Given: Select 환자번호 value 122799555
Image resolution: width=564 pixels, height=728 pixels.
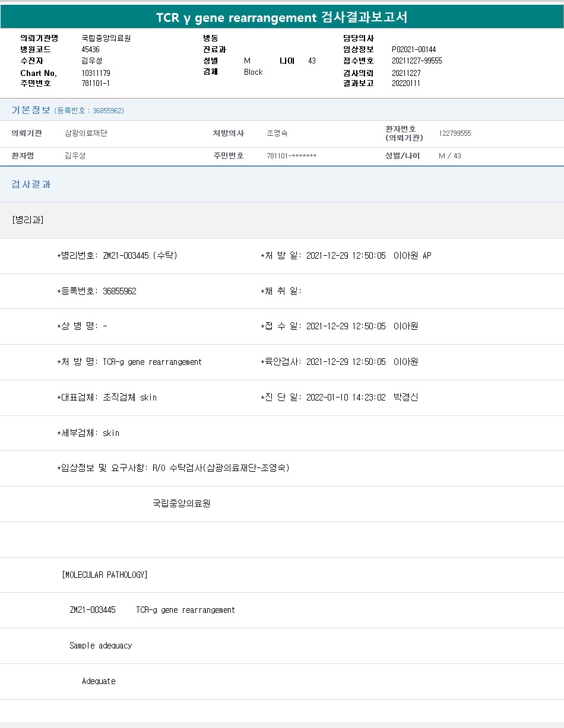Looking at the screenshot, I should pyautogui.click(x=455, y=133).
